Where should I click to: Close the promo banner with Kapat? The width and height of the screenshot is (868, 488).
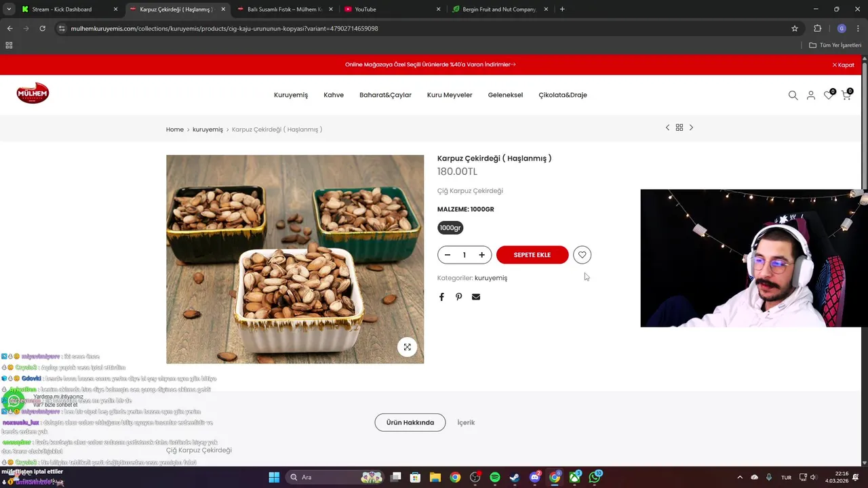tap(844, 65)
